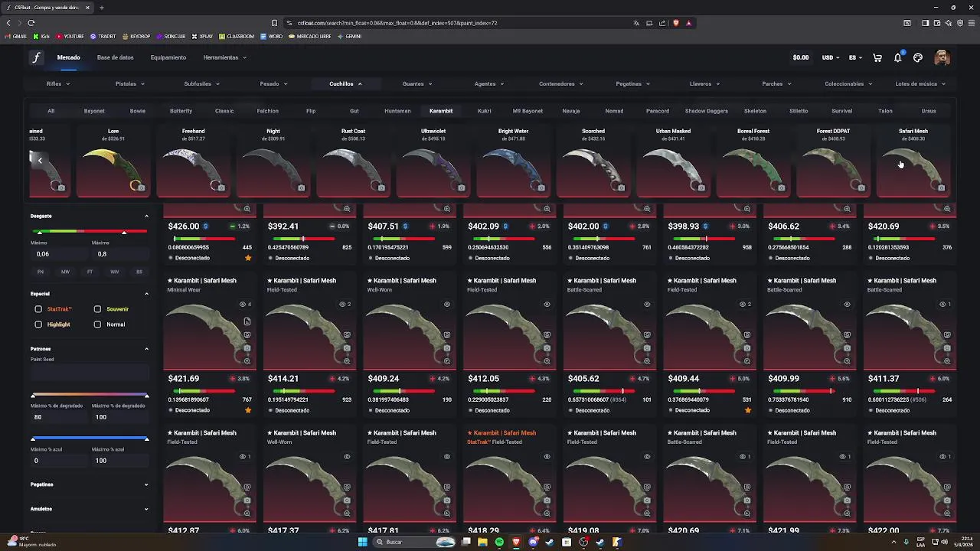
Task: Click inspect magnifier on $411.37 Karambit
Action: tap(947, 360)
